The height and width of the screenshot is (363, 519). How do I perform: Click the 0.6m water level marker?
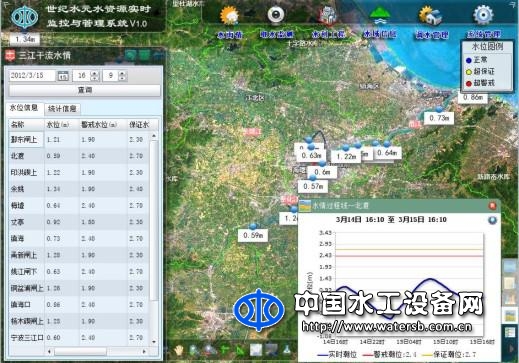pyautogui.click(x=323, y=172)
